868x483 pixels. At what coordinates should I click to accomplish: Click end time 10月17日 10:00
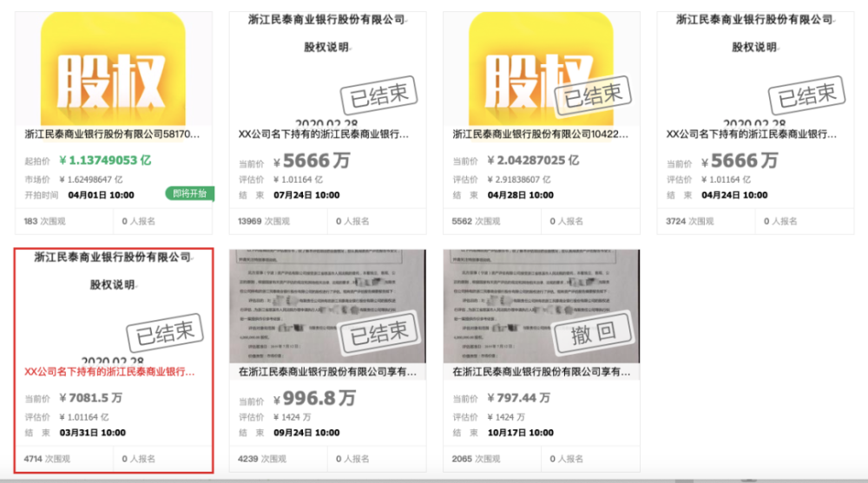(520, 433)
